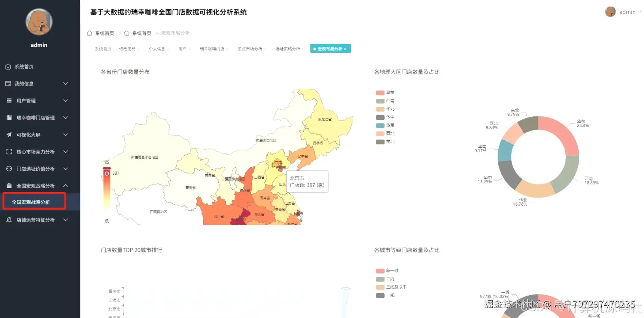Screen dimensions: 644x318
Task: Click the 系统首页 home icon in sidebar
Action: [x=8, y=67]
